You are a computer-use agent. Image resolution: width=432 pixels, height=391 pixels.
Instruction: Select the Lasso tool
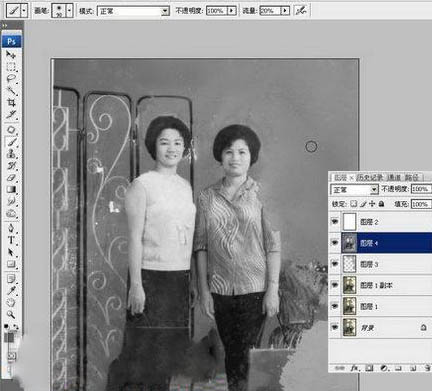coord(11,78)
